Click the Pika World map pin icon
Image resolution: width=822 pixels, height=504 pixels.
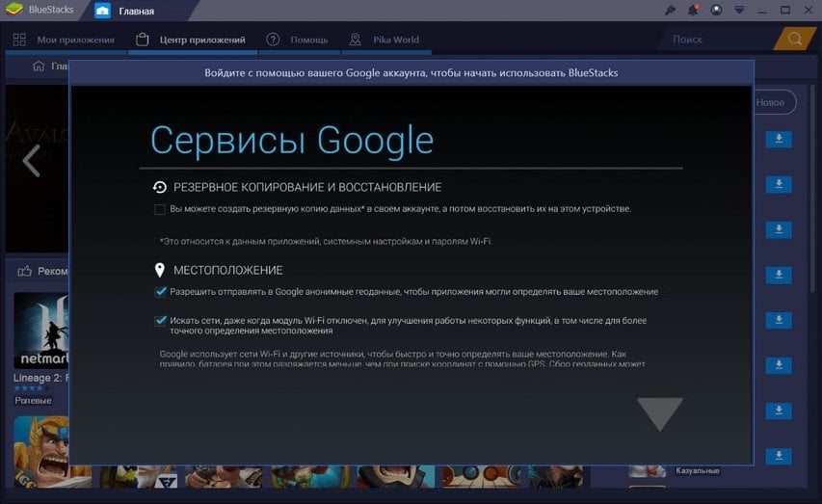pyautogui.click(x=355, y=40)
